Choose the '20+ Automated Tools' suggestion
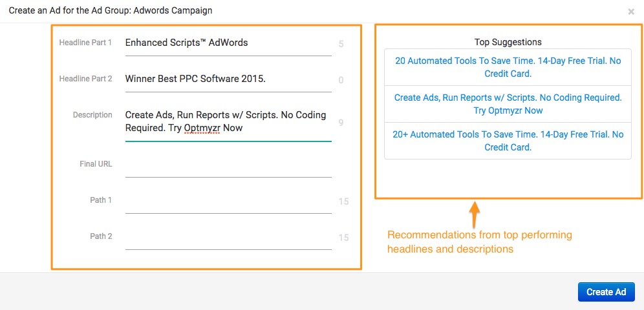 click(x=508, y=141)
